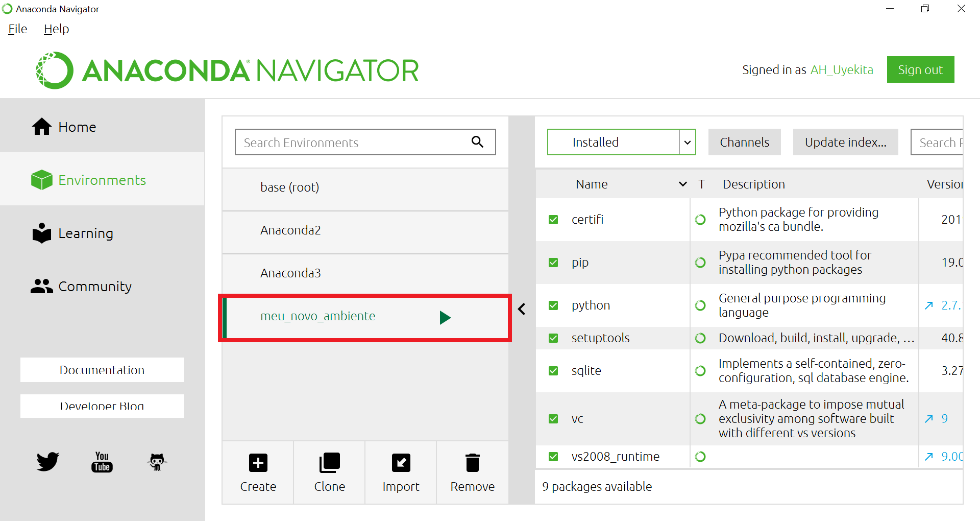
Task: Collapse the environments panel with left chevron
Action: coord(522,309)
